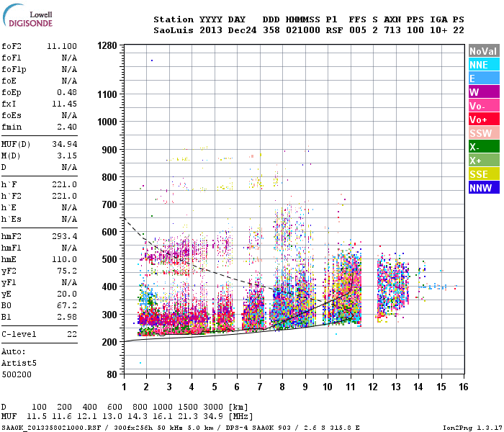Click the hmF2 value 293.4
504x432 pixels.
click(65, 237)
